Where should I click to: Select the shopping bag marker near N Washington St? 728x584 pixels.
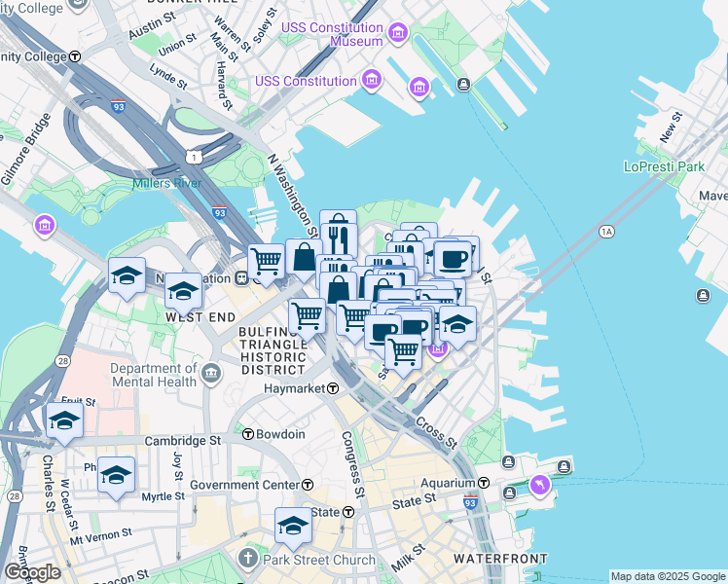coord(304,259)
